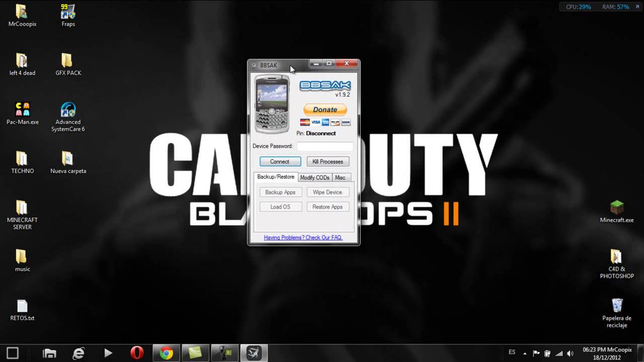Launch the Fraps desktop shortcut

[x=68, y=15]
